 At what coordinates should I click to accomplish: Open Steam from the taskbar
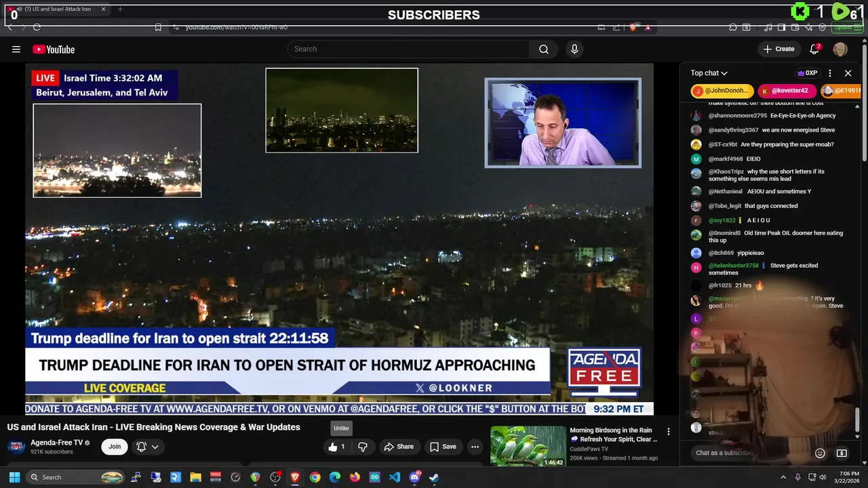(x=434, y=477)
